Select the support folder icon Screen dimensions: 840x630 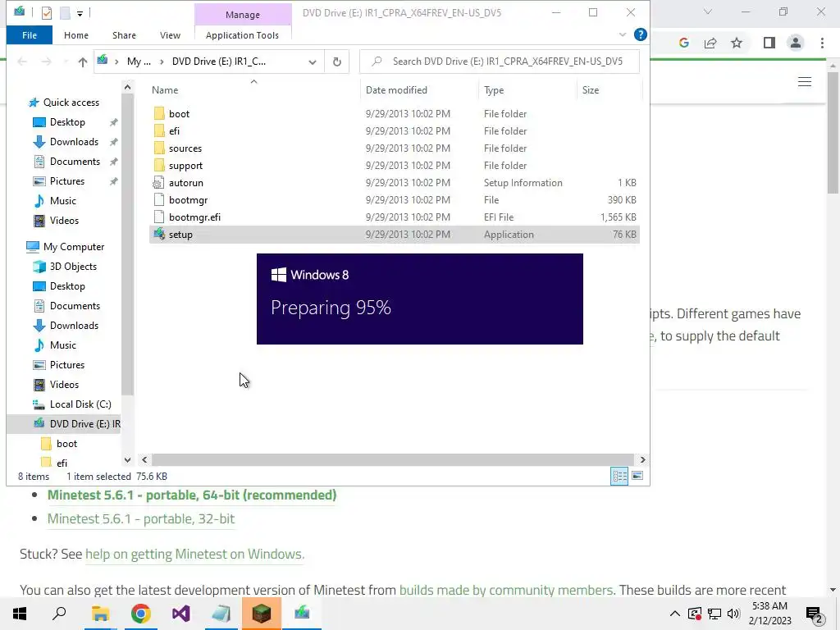(x=159, y=166)
